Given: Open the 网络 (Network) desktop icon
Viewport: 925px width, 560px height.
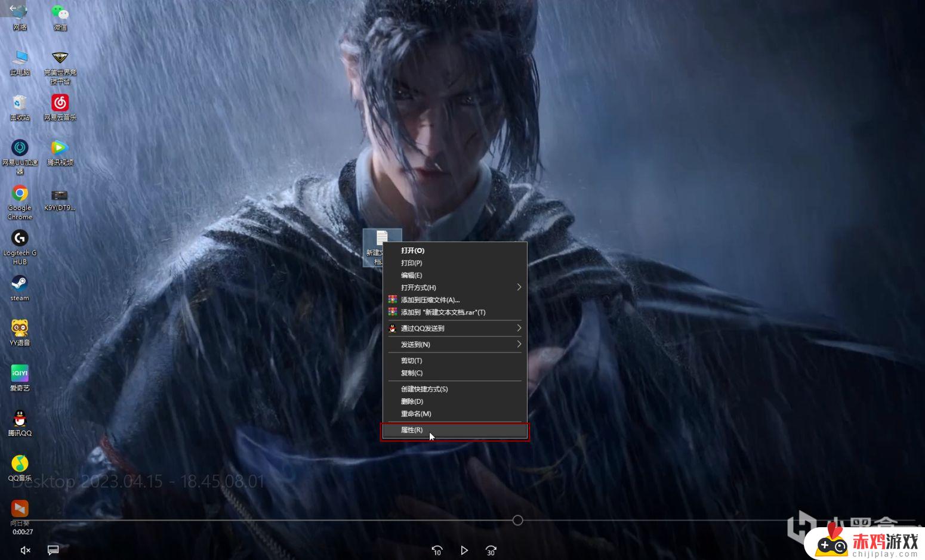Looking at the screenshot, I should tap(20, 17).
